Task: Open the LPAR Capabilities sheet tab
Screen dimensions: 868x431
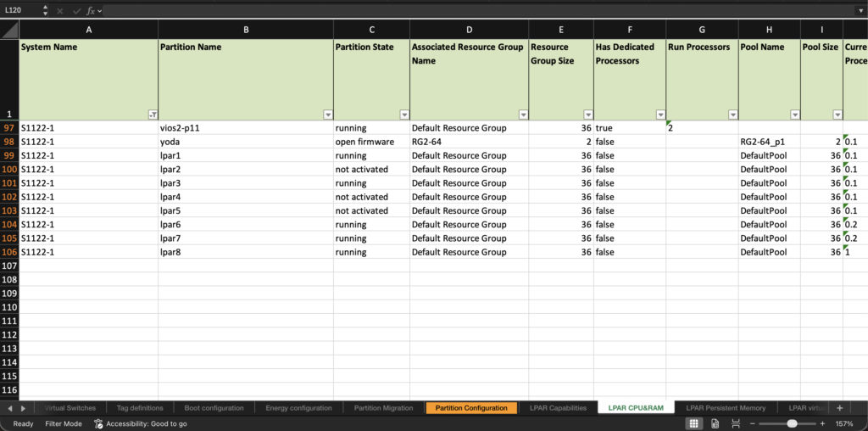Action: (x=558, y=408)
